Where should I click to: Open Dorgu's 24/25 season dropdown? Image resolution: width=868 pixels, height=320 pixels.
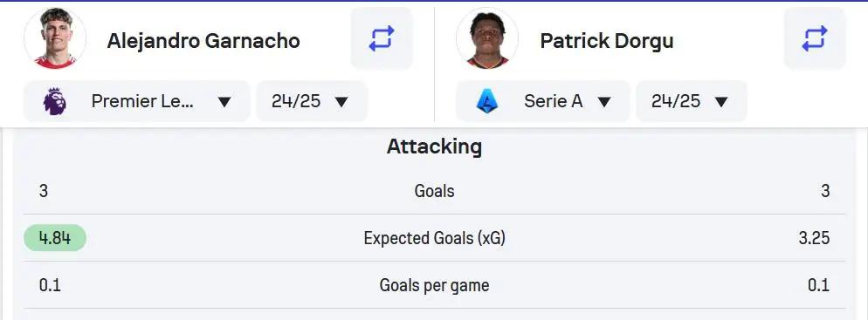(692, 102)
